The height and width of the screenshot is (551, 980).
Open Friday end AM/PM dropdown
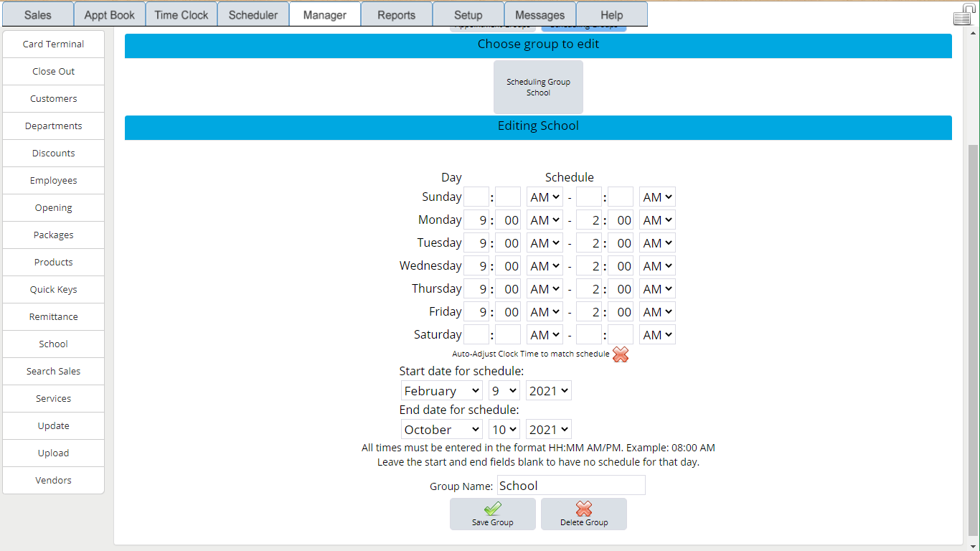tap(657, 312)
